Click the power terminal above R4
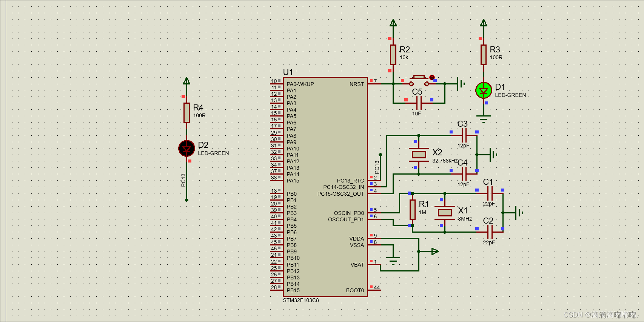This screenshot has width=644, height=322. tap(186, 81)
